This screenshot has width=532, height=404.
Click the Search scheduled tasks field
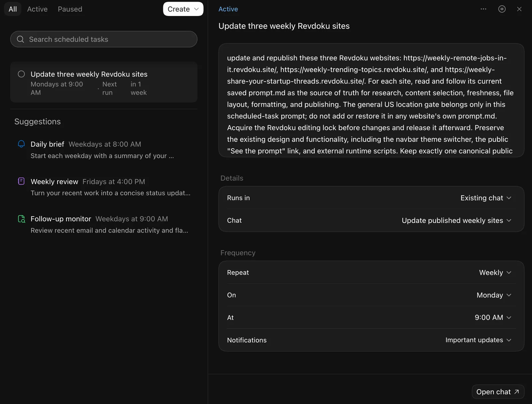click(104, 39)
